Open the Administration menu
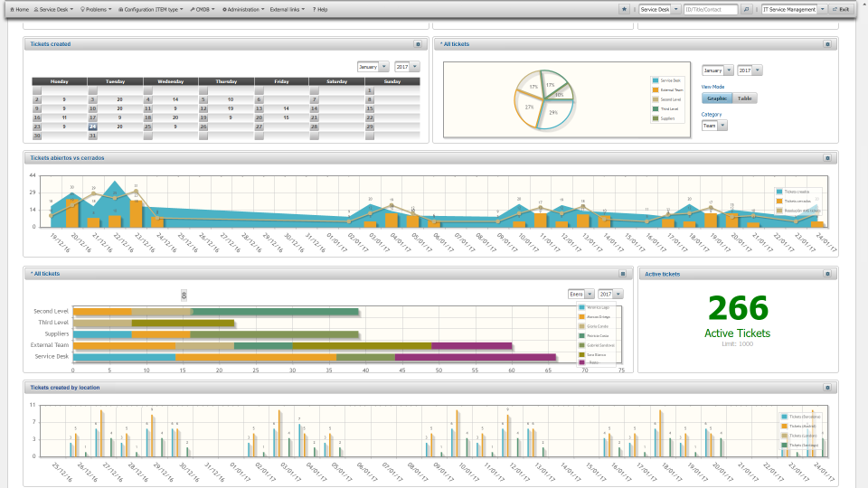Image resolution: width=868 pixels, height=488 pixels. tap(243, 9)
